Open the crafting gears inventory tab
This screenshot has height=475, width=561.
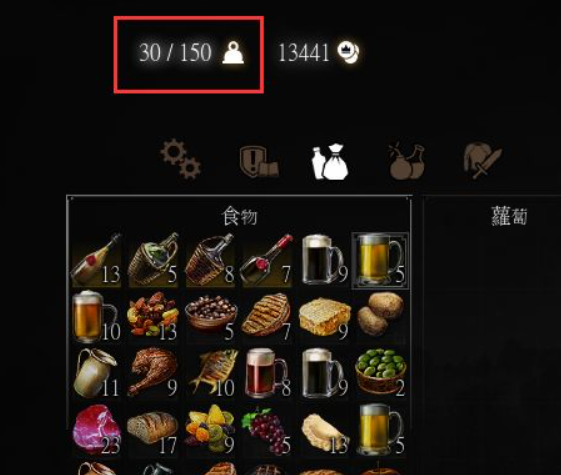click(x=181, y=159)
